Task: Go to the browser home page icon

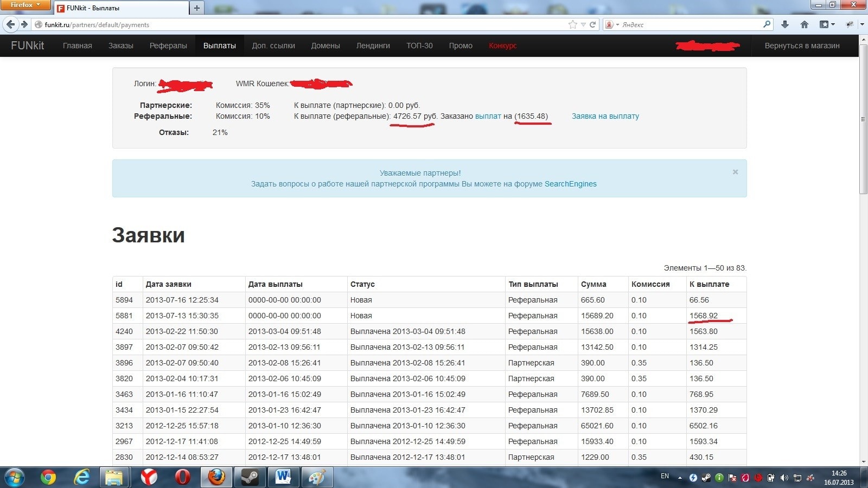Action: 805,24
